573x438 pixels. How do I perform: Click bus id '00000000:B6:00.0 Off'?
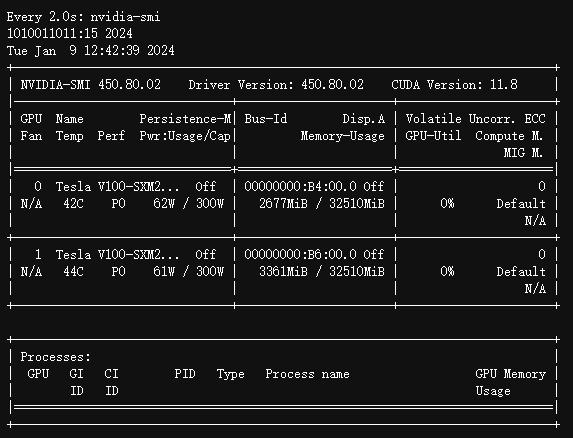pyautogui.click(x=314, y=255)
